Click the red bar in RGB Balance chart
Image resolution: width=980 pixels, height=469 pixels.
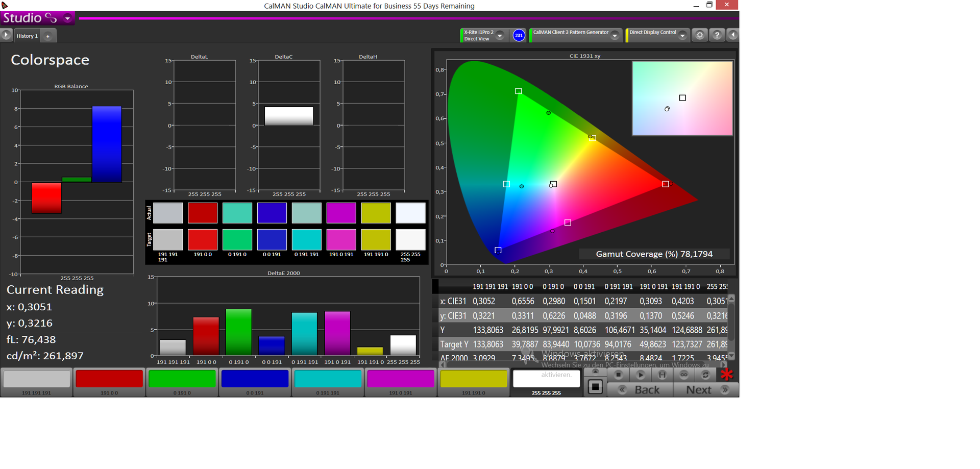46,198
